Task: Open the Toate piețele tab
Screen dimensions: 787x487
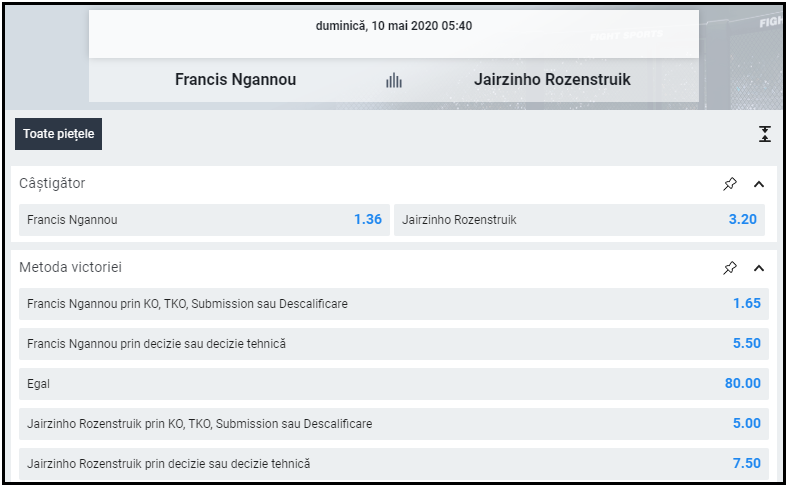Action: 58,134
